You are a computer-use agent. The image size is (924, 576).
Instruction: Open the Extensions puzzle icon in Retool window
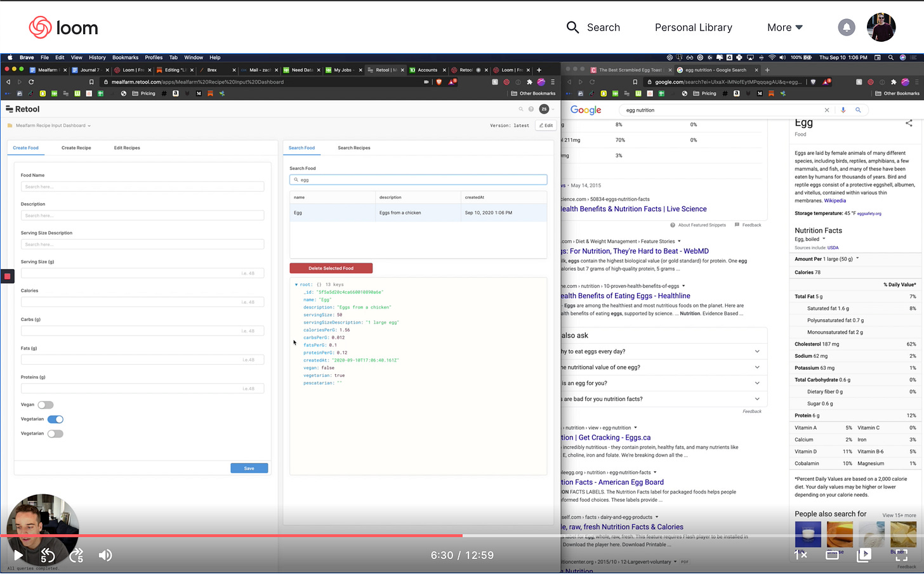(529, 82)
